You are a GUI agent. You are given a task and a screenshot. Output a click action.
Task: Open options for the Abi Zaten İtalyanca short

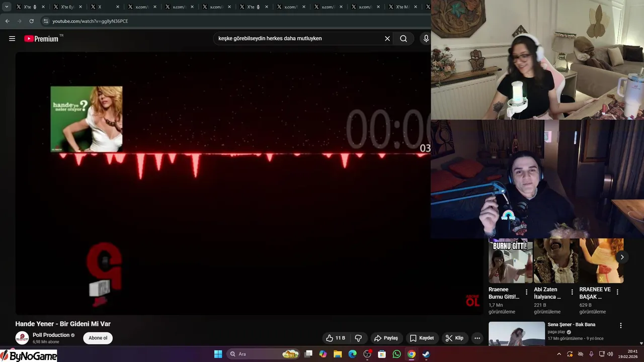point(572,292)
